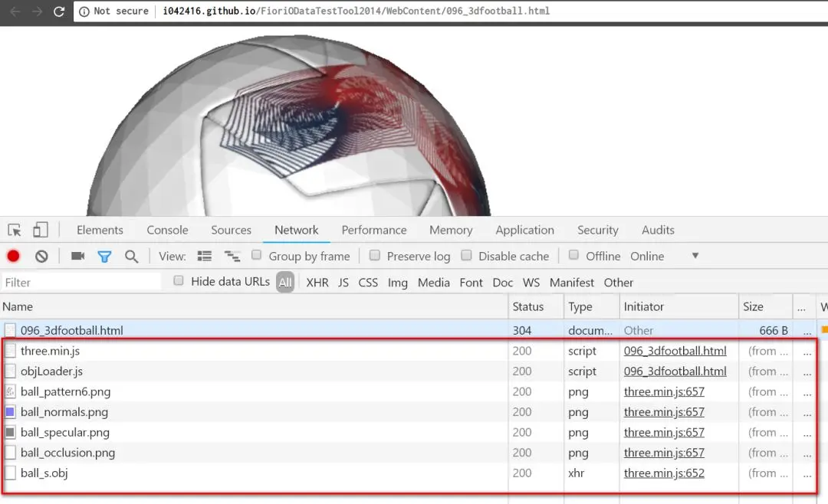828x504 pixels.
Task: Open the Online throttling dropdown arrow
Action: (x=695, y=256)
